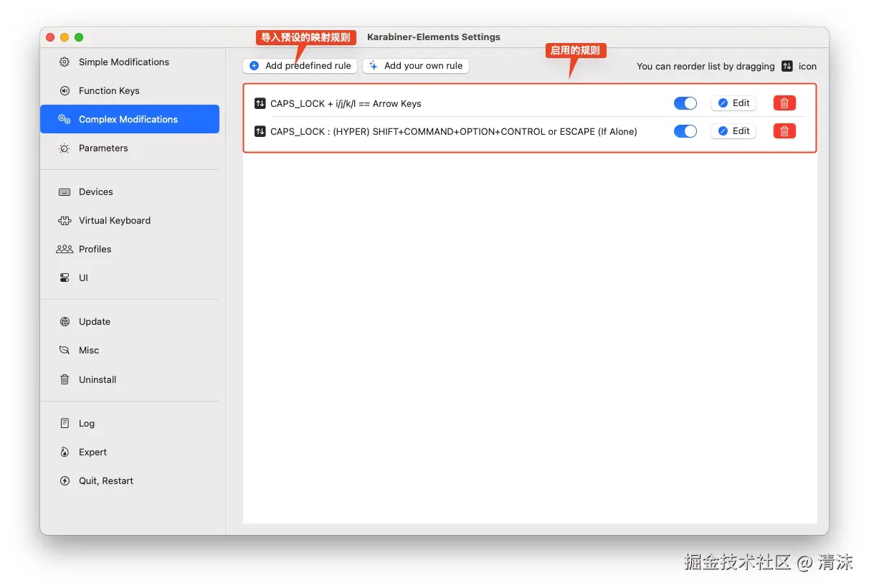The height and width of the screenshot is (588, 869).
Task: Click the Misc leaf icon
Action: point(65,351)
